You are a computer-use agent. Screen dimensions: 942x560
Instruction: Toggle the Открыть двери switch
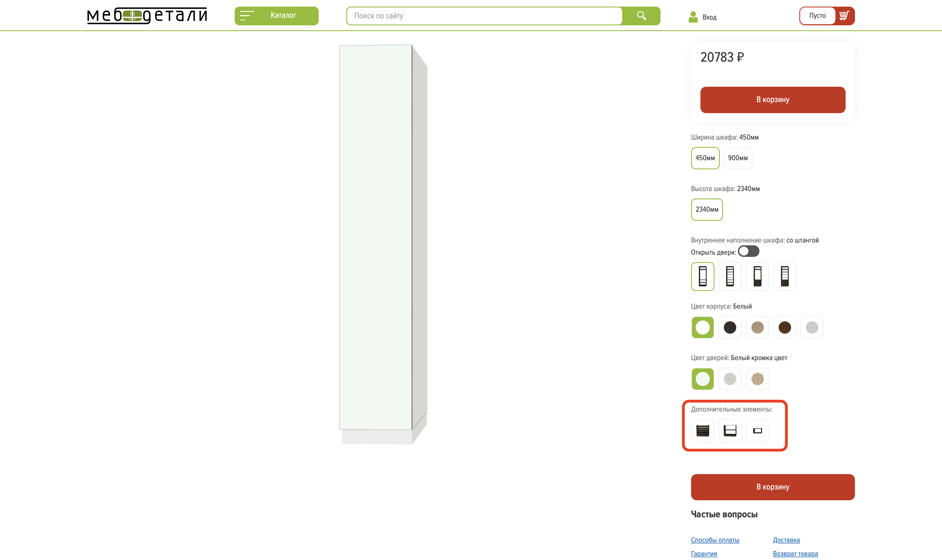point(748,251)
